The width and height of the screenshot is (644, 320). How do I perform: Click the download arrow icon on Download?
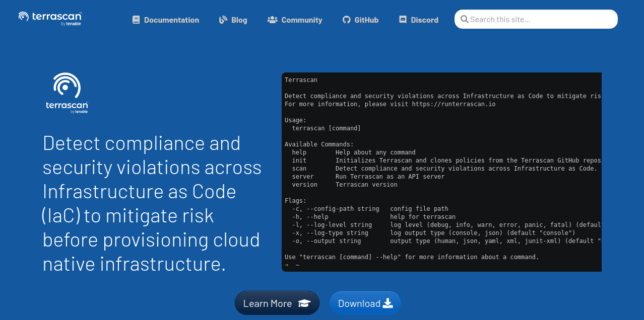(x=388, y=303)
